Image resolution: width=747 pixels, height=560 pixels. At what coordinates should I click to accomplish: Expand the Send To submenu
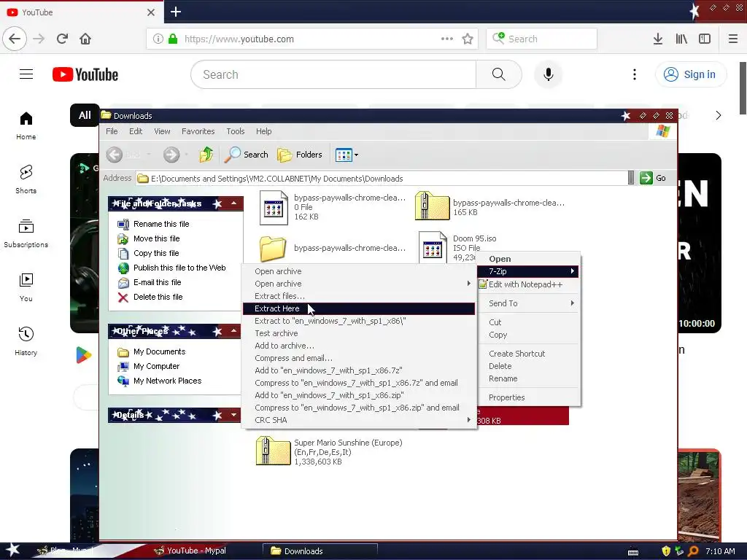(x=530, y=303)
